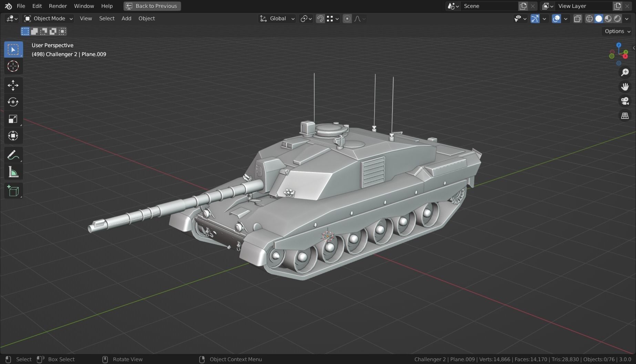Expand the sidebar arrow
Screen dimensions: 636x364
(x=634, y=48)
